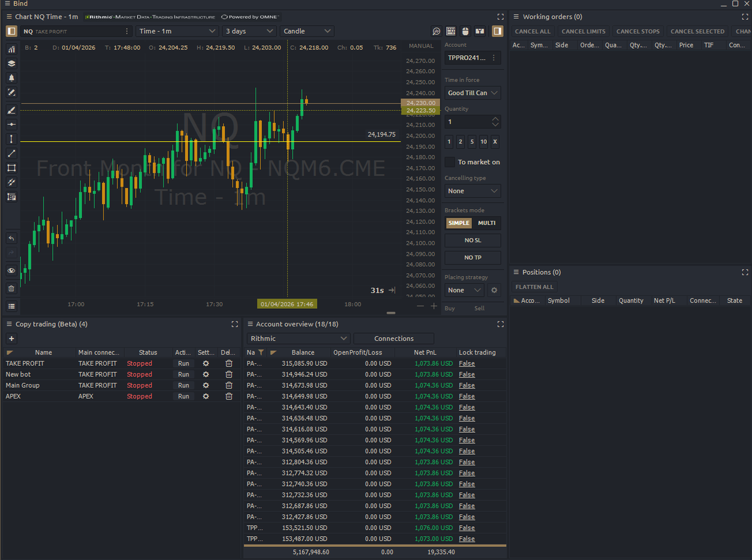Enable the To market on checkbox
Viewport: 752px width, 560px height.
pyautogui.click(x=450, y=162)
